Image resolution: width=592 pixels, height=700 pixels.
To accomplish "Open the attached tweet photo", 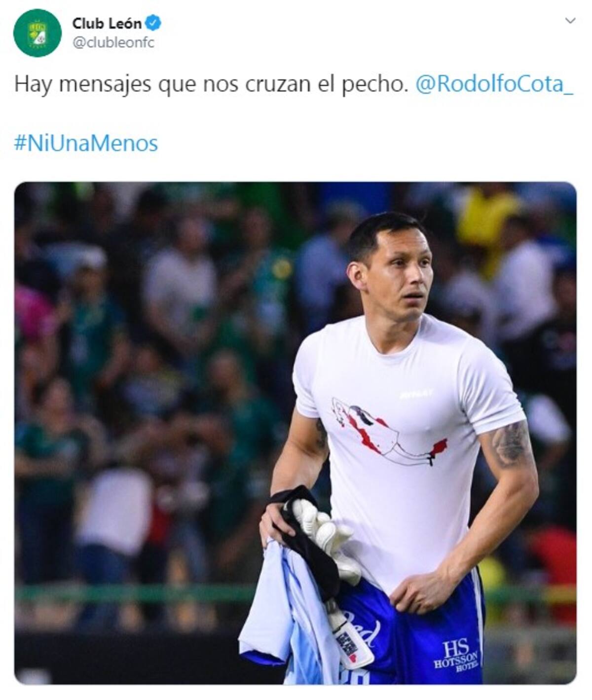I will click(295, 433).
